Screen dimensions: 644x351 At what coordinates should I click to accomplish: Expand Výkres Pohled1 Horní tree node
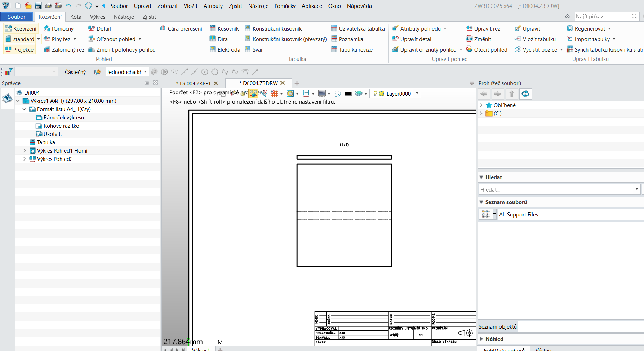click(x=25, y=150)
